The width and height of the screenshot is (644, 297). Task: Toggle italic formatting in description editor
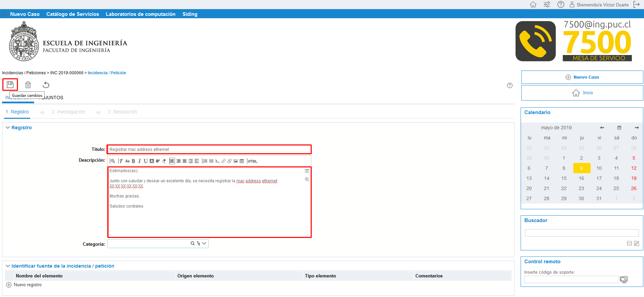point(139,161)
